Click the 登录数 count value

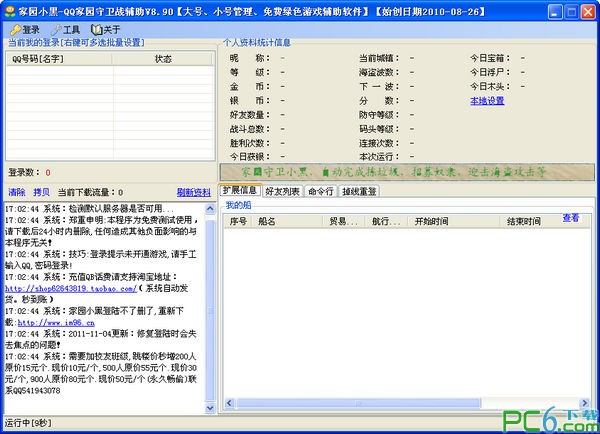tap(48, 173)
